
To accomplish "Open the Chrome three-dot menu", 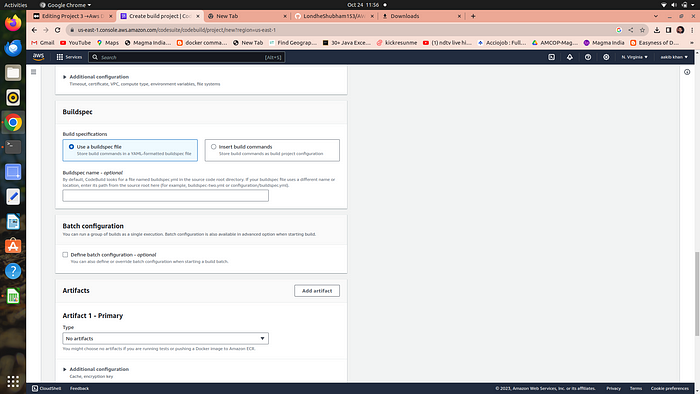I will coord(692,30).
